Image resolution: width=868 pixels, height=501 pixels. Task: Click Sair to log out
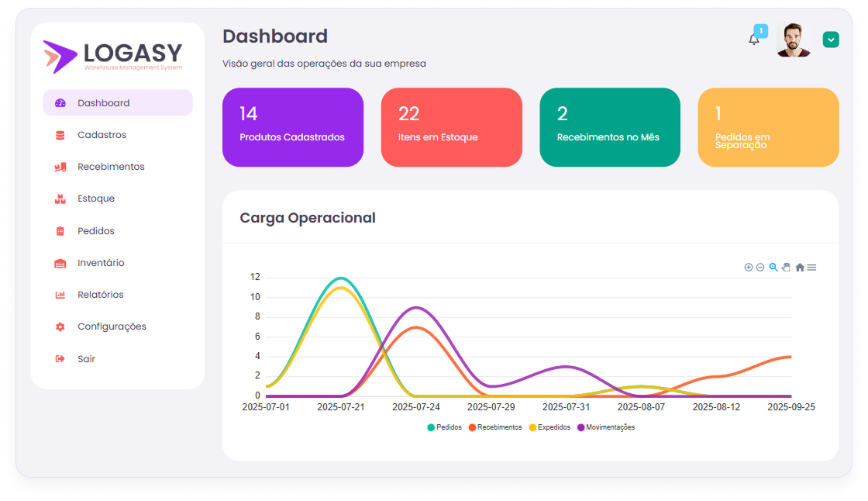tap(86, 359)
